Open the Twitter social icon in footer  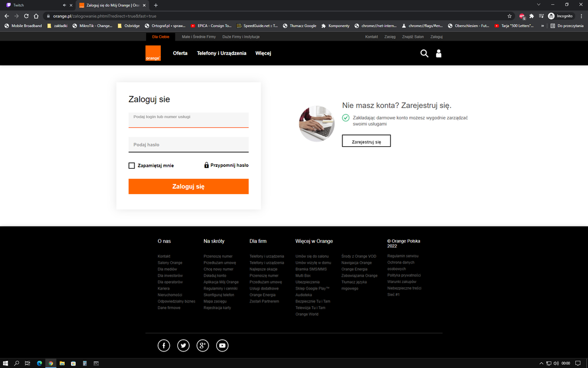(x=183, y=346)
